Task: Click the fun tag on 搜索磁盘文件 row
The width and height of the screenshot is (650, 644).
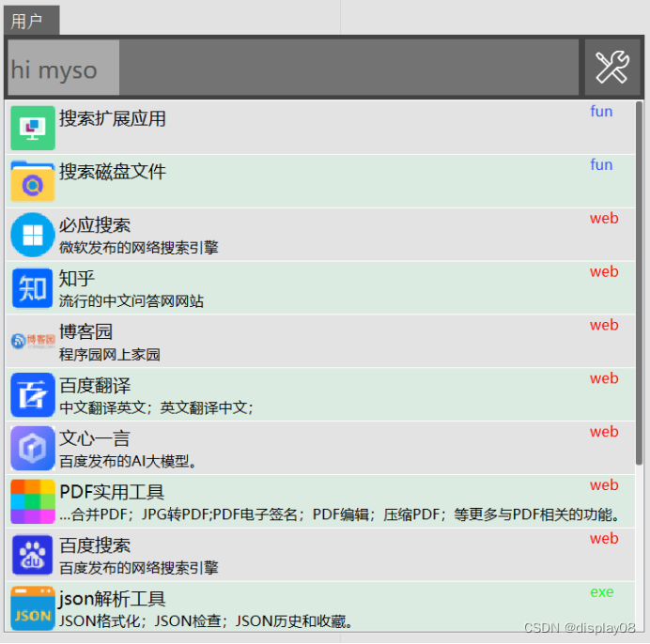Action: [601, 165]
